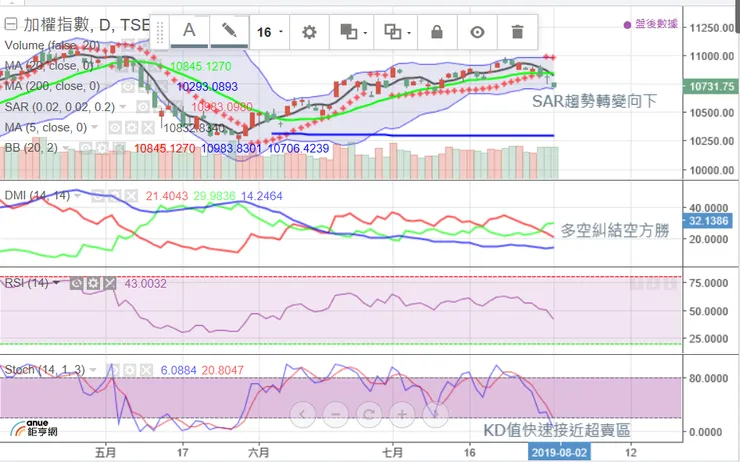Select '多空糾結空方勝' text annotation
The height and width of the screenshot is (462, 740).
click(x=615, y=230)
